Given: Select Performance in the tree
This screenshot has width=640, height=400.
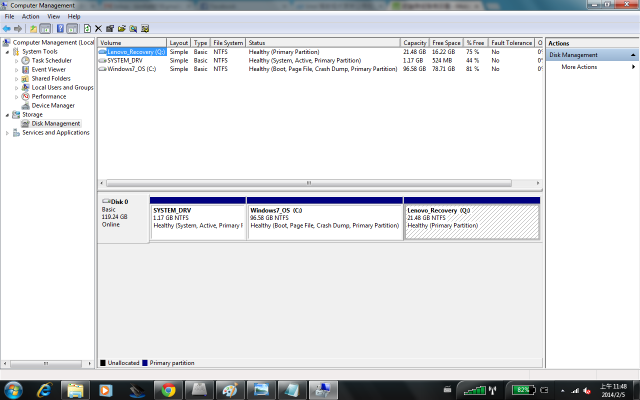Looking at the screenshot, I should coord(49,96).
